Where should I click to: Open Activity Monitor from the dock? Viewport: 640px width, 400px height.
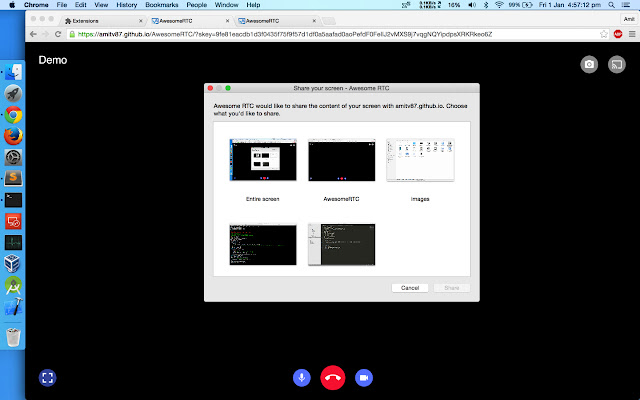point(13,242)
